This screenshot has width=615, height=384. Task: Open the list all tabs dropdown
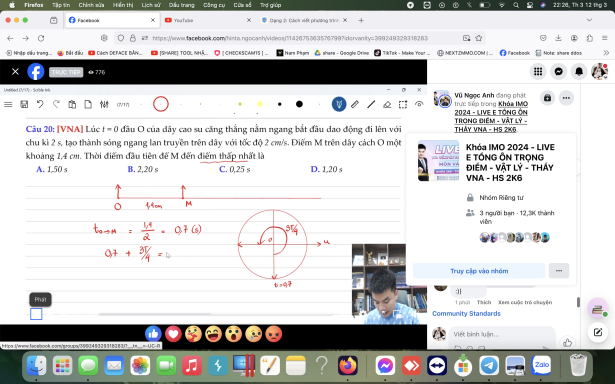[589, 20]
